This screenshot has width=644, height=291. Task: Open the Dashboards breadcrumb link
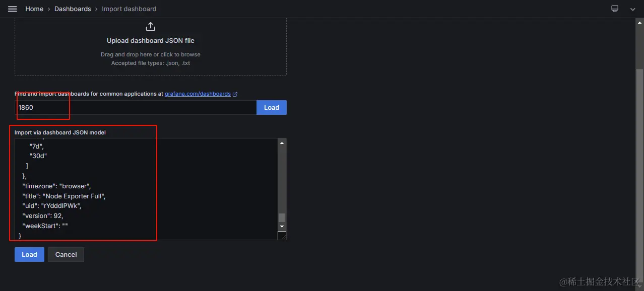tap(73, 9)
